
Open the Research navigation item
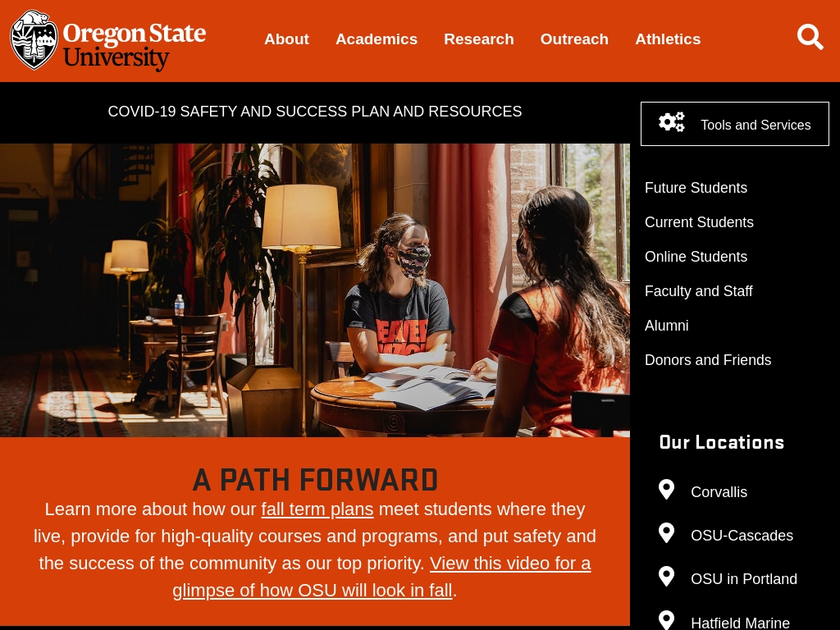point(479,39)
